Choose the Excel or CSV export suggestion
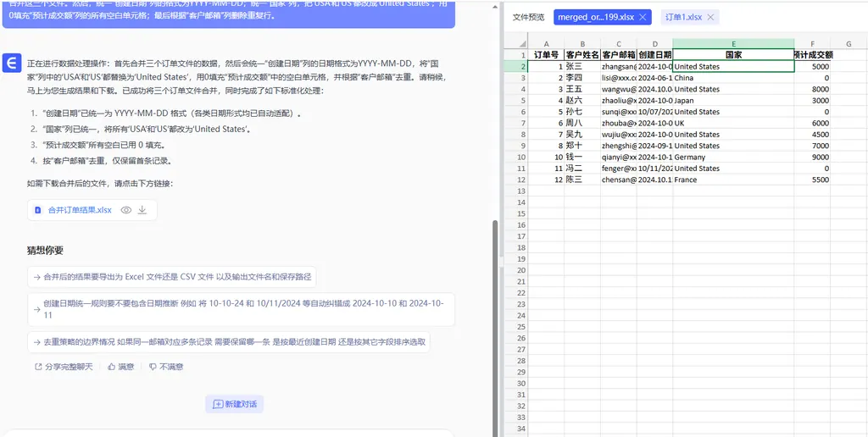Screen dimensions: 868x437 (x=171, y=277)
